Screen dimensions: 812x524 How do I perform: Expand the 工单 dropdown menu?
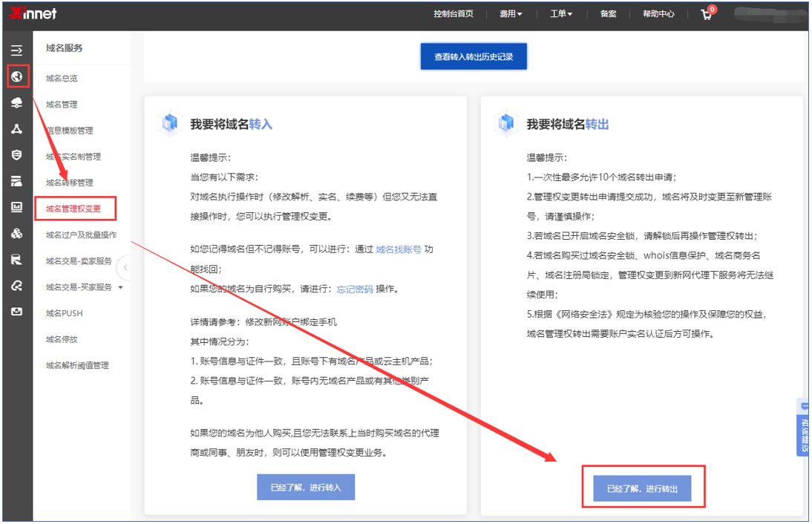tap(560, 14)
